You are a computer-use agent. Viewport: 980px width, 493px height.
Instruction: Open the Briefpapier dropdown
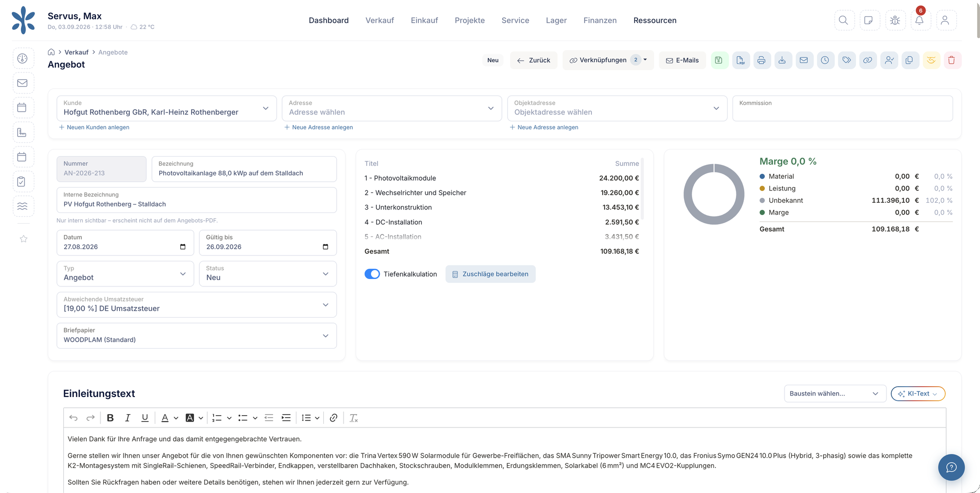click(x=196, y=335)
